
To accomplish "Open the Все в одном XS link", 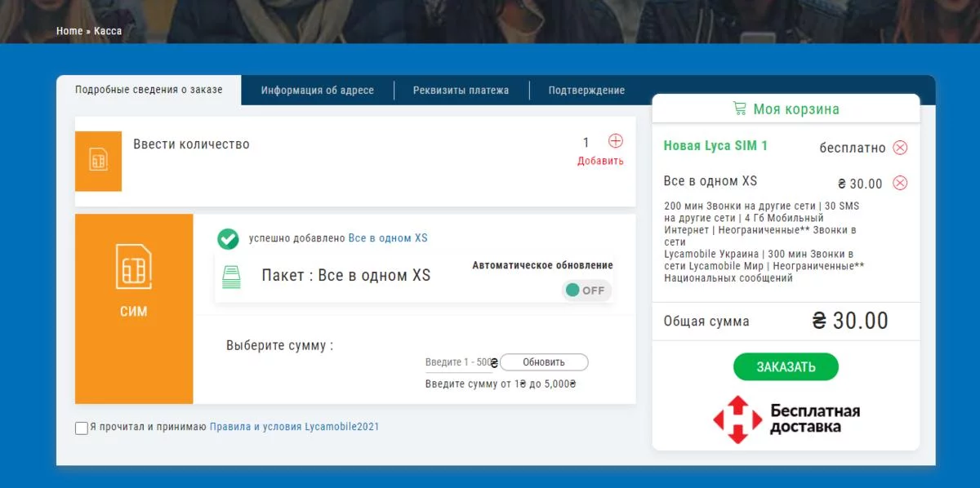I will 388,238.
